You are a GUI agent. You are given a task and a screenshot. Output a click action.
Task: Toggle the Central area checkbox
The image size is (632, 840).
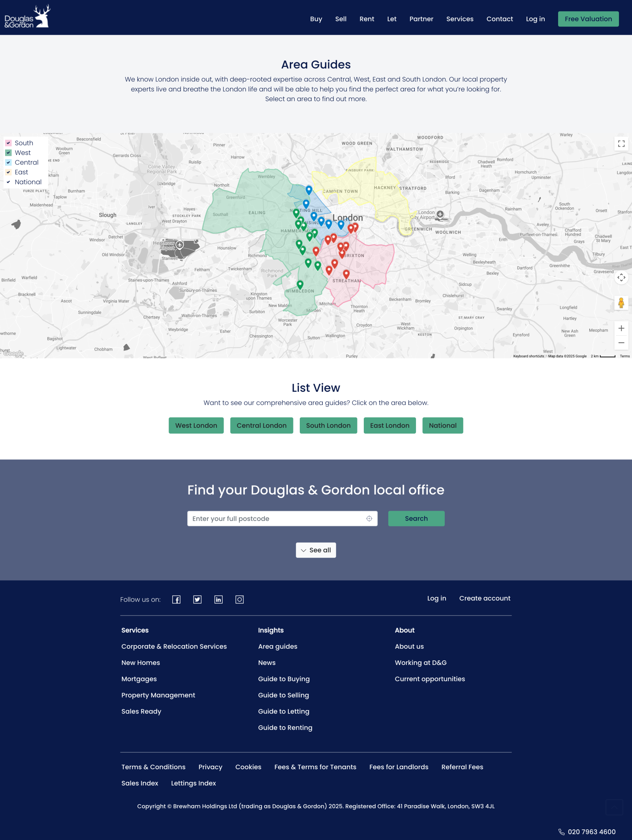coord(8,162)
